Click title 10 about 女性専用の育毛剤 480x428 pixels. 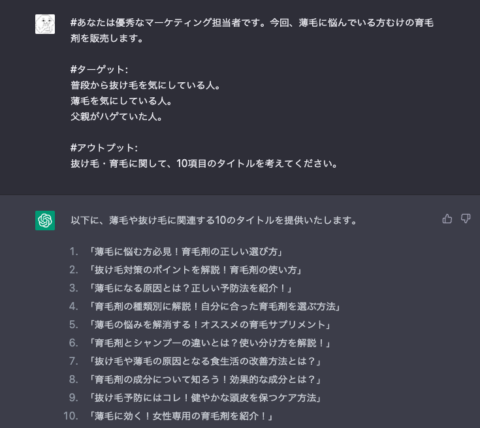coord(181,416)
